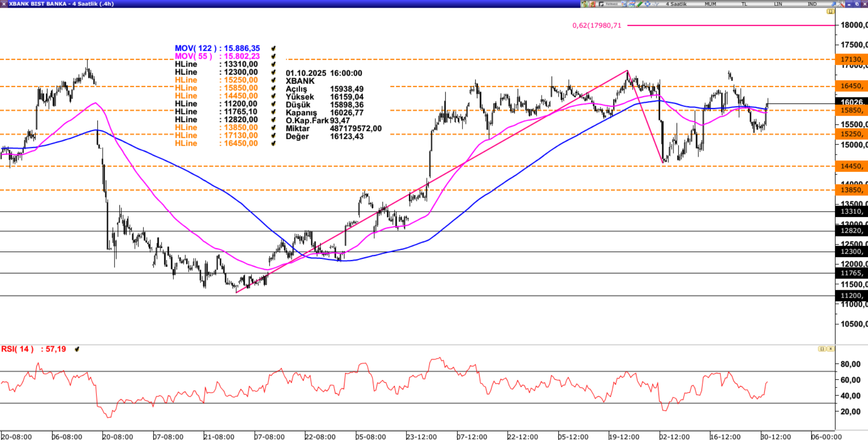Open the TL currency dropdown
This screenshot has width=868, height=440.
point(744,4)
